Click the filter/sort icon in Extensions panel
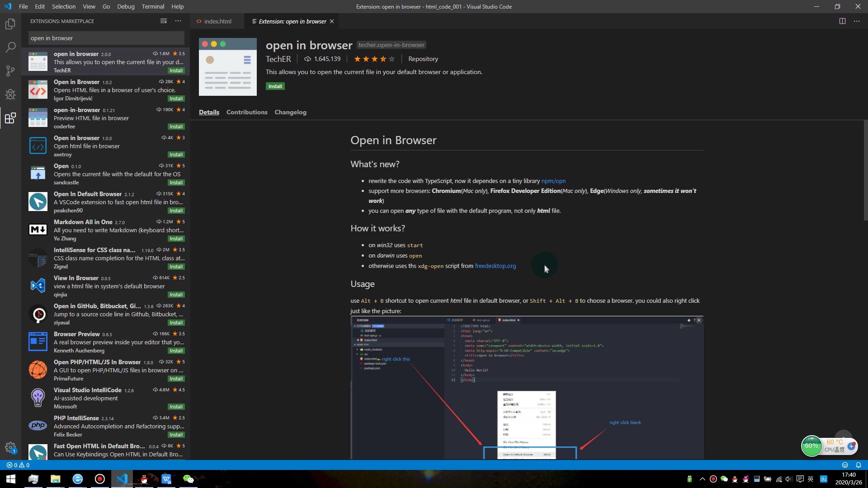Image resolution: width=868 pixels, height=488 pixels. click(163, 21)
